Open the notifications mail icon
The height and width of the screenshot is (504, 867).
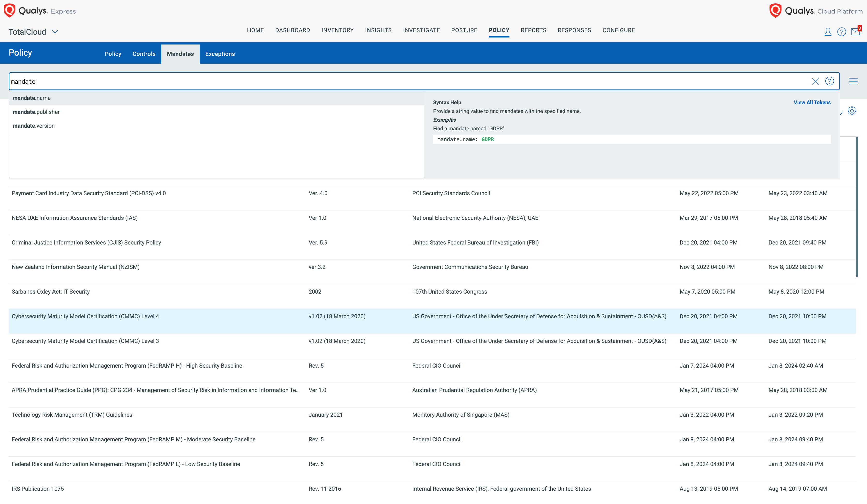click(856, 31)
